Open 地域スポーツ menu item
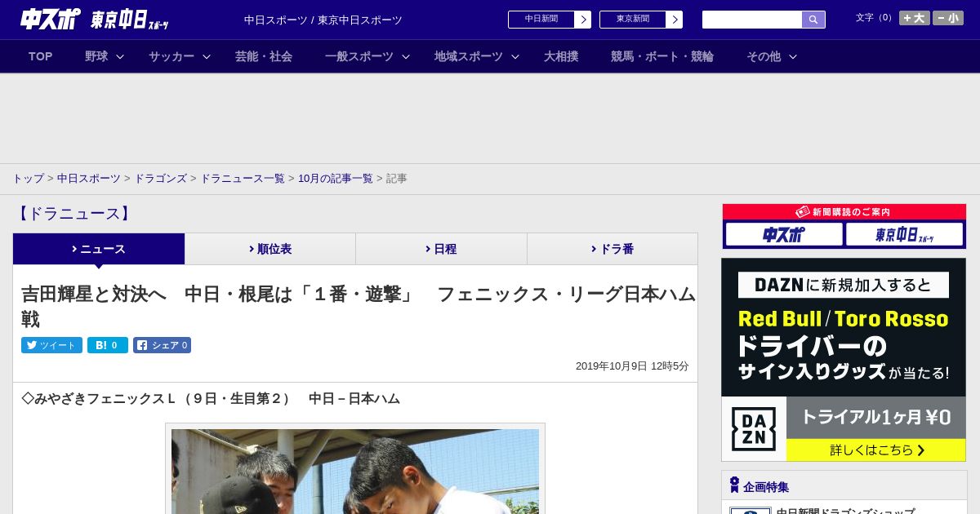This screenshot has height=514, width=980. (469, 56)
